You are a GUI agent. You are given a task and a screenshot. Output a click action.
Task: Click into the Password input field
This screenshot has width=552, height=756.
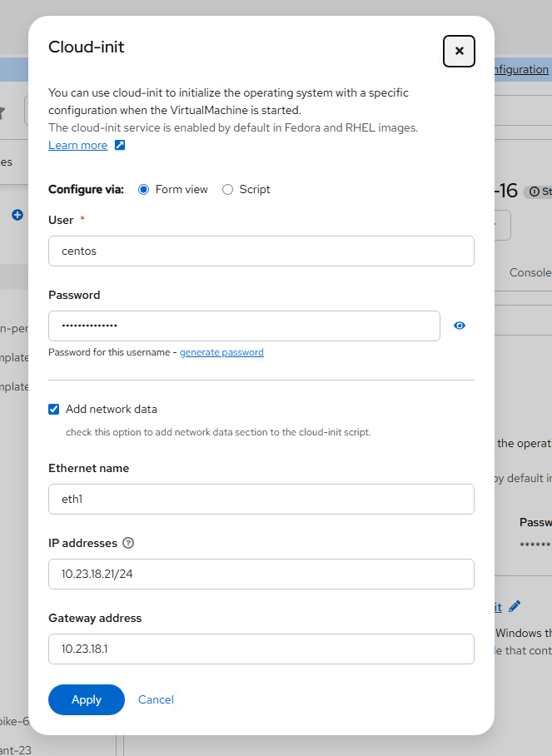click(244, 326)
